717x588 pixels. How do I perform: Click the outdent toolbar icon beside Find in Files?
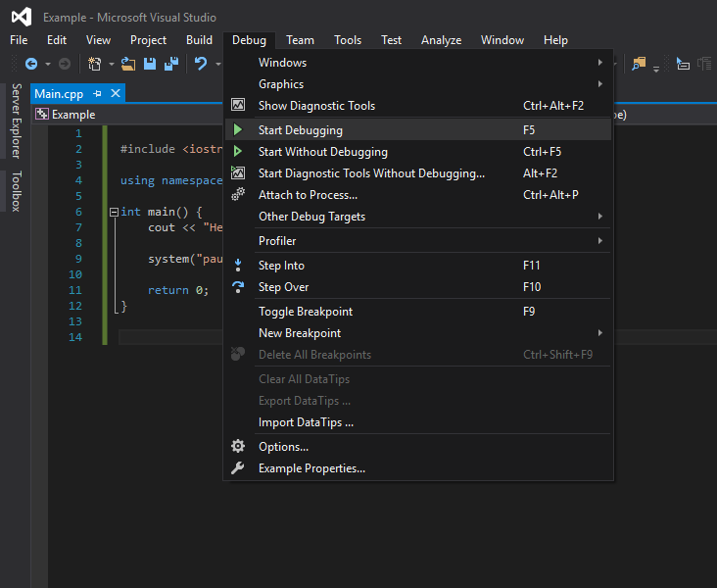point(683,64)
